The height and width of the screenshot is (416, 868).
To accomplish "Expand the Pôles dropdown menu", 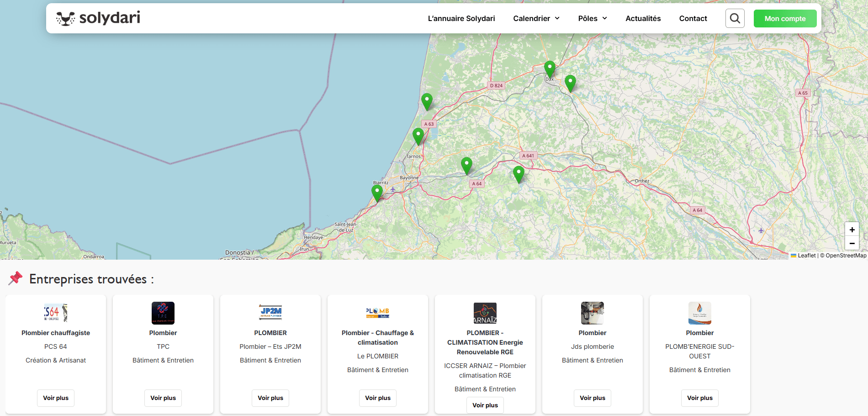I will click(x=593, y=18).
